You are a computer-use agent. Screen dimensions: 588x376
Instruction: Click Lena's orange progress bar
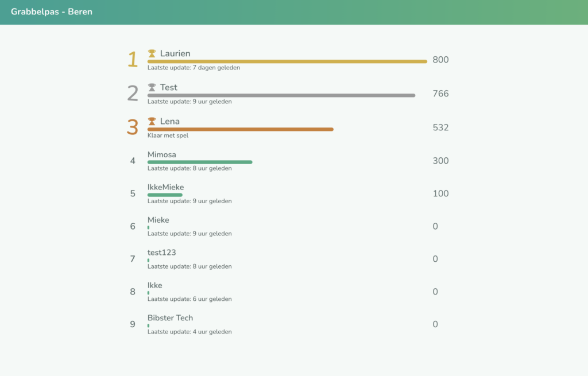point(240,129)
